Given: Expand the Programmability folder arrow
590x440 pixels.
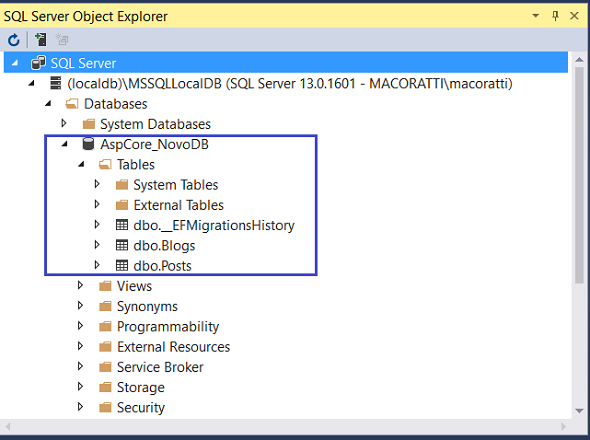Looking at the screenshot, I should (80, 326).
